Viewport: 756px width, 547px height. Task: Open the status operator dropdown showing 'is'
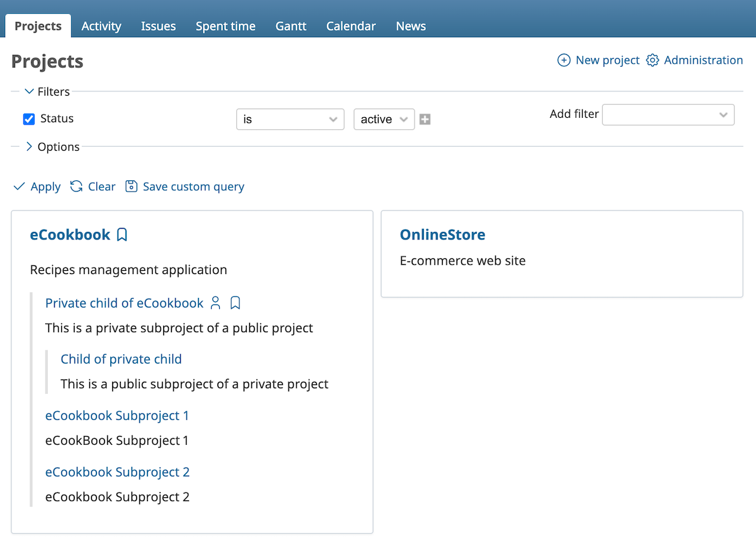(x=290, y=118)
